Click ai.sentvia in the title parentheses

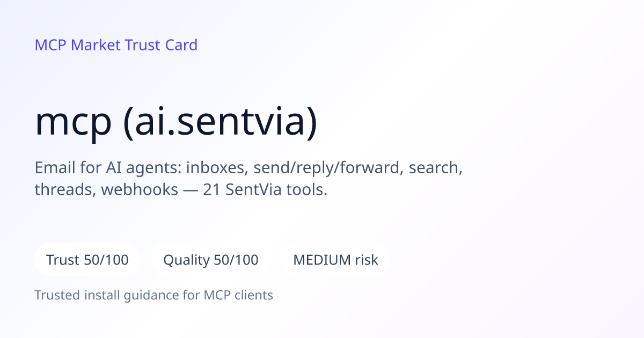tap(220, 121)
